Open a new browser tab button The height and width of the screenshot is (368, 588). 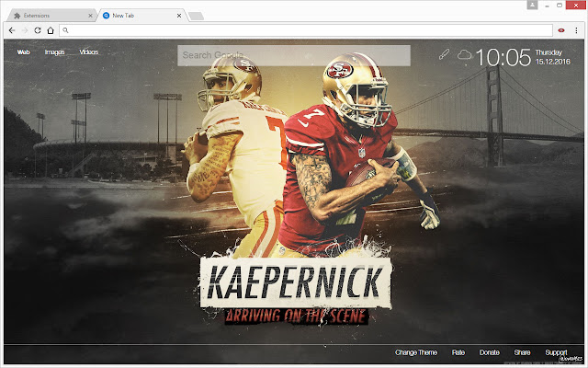(196, 16)
